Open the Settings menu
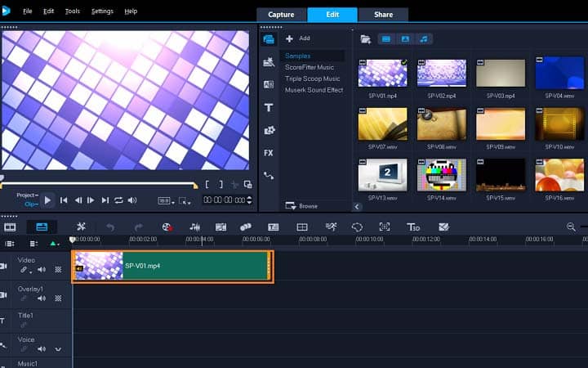The height and width of the screenshot is (368, 588). coord(102,11)
